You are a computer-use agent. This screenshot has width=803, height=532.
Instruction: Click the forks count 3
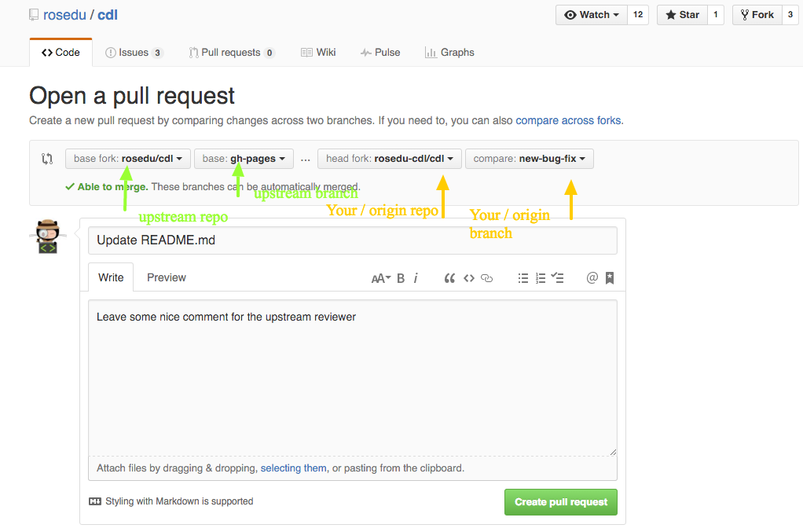790,15
